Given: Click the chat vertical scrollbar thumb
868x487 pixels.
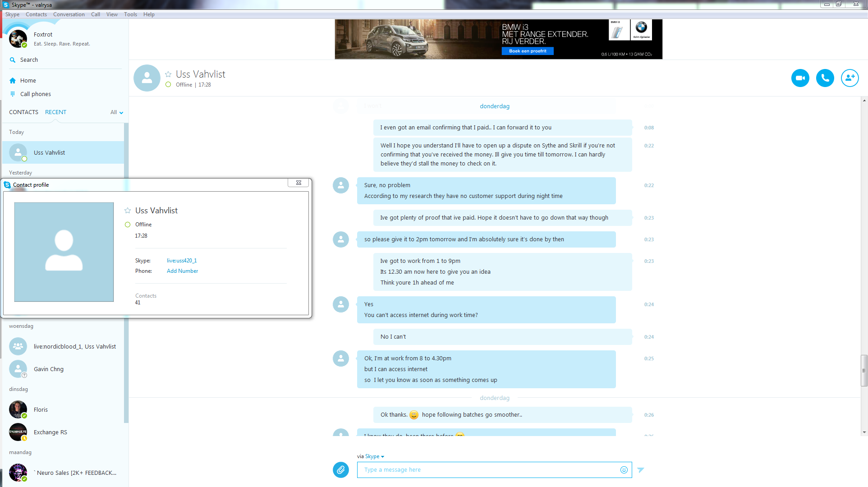Looking at the screenshot, I should click(864, 370).
